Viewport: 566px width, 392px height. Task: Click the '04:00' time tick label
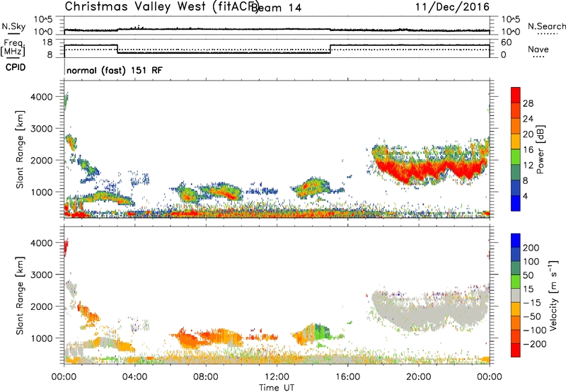[x=134, y=377]
